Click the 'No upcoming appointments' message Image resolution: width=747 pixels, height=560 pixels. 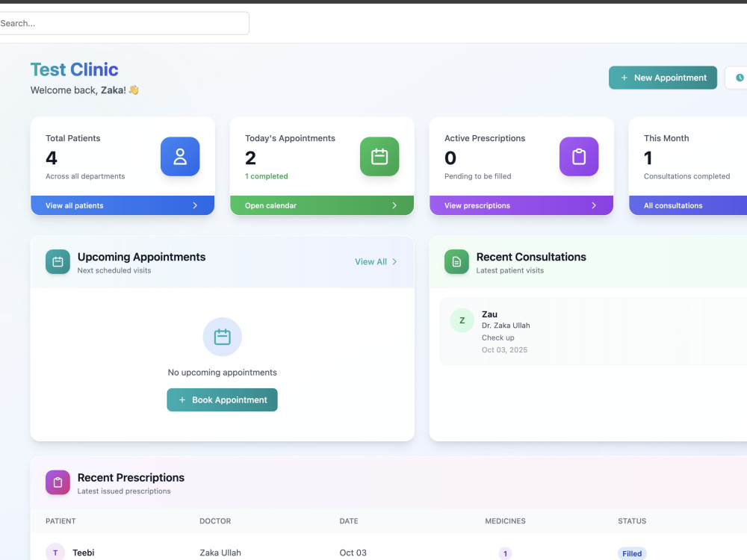[x=222, y=373]
